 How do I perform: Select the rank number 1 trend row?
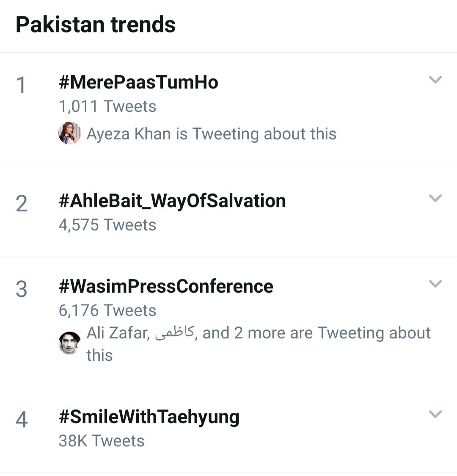point(21,85)
